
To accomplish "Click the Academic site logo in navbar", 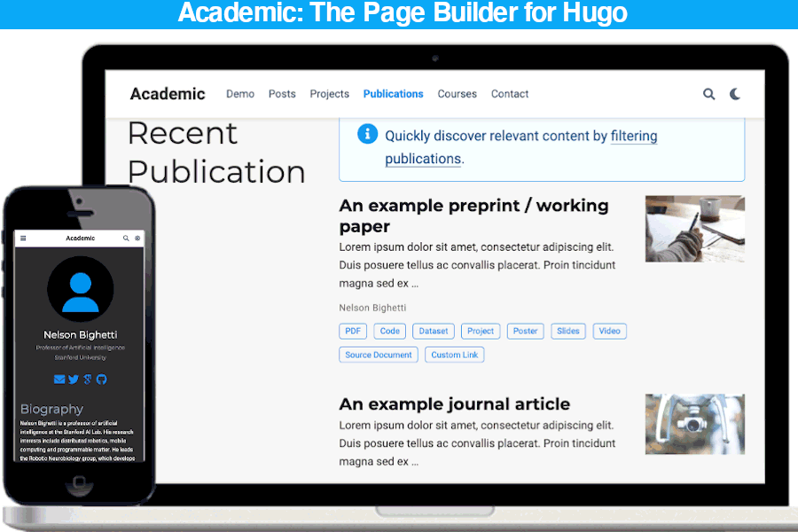I will pos(168,94).
